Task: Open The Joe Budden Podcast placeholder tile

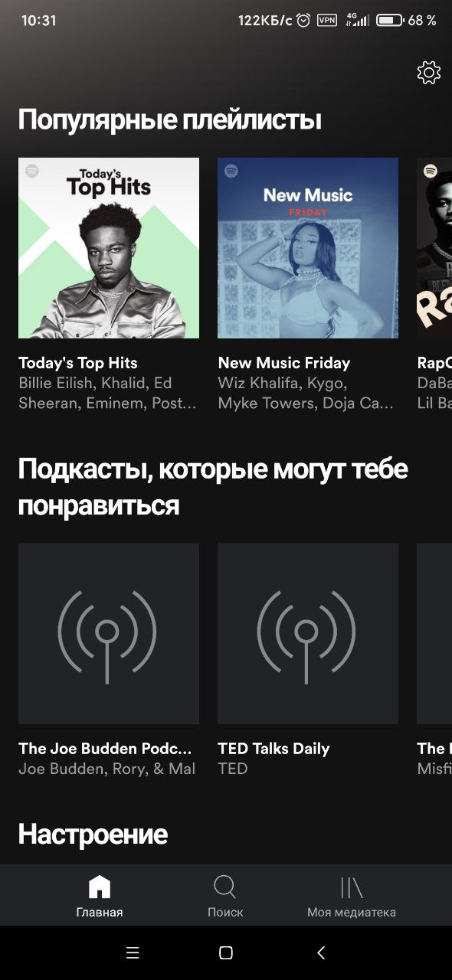Action: [109, 634]
